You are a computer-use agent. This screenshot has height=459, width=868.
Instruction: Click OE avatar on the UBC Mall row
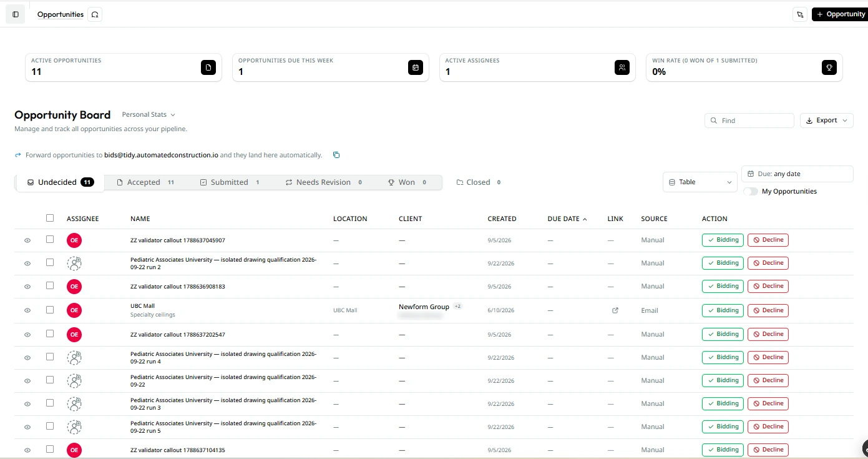click(x=74, y=310)
